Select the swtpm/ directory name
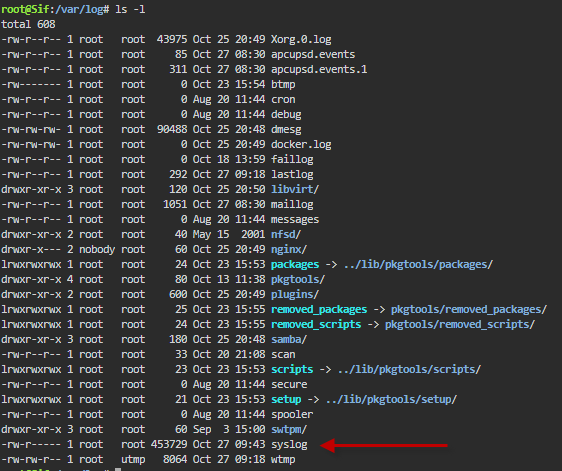562x471 pixels. tap(289, 429)
